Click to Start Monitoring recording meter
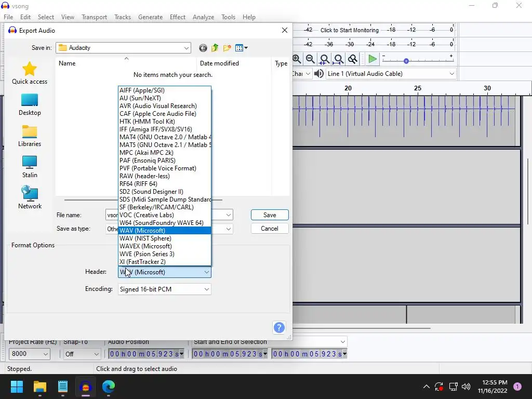 point(350,30)
